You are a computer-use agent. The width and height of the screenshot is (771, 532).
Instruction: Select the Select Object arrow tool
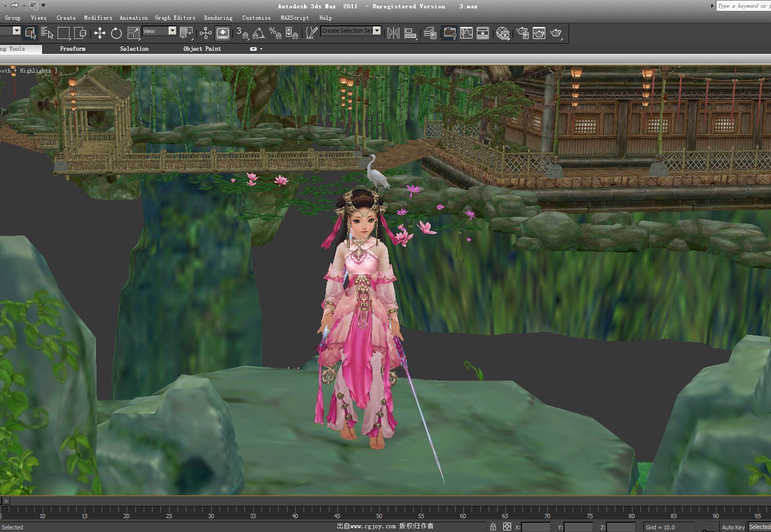click(x=31, y=33)
